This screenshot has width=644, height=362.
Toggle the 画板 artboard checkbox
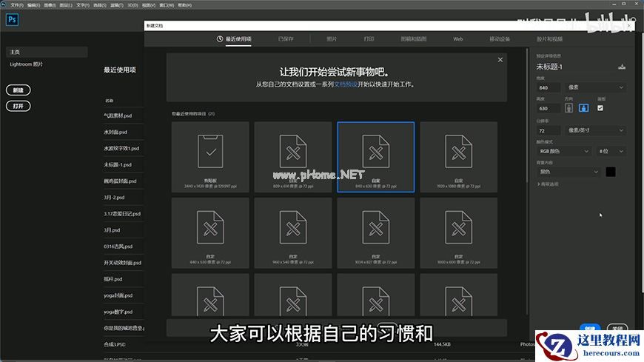[x=600, y=108]
